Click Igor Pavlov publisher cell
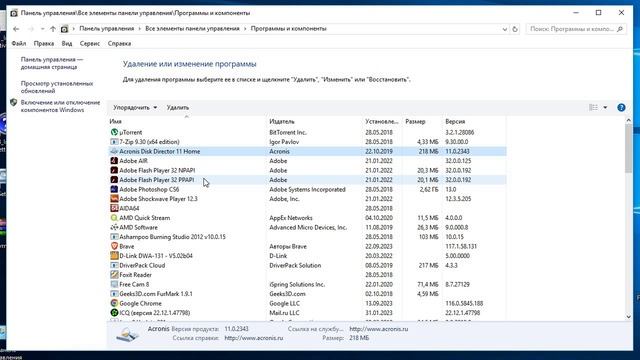 coord(284,142)
